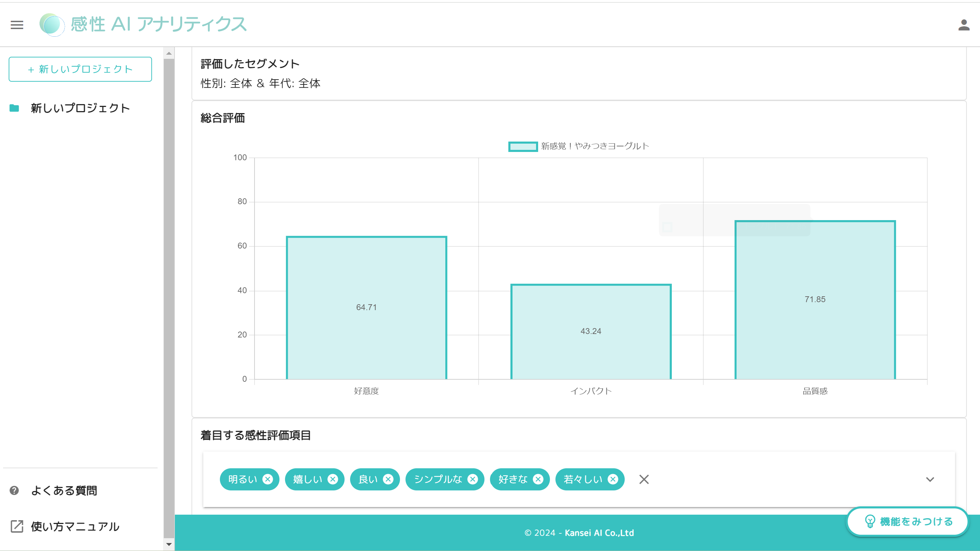980x551 pixels.
Task: Remove the 好きな tag
Action: [x=538, y=479]
